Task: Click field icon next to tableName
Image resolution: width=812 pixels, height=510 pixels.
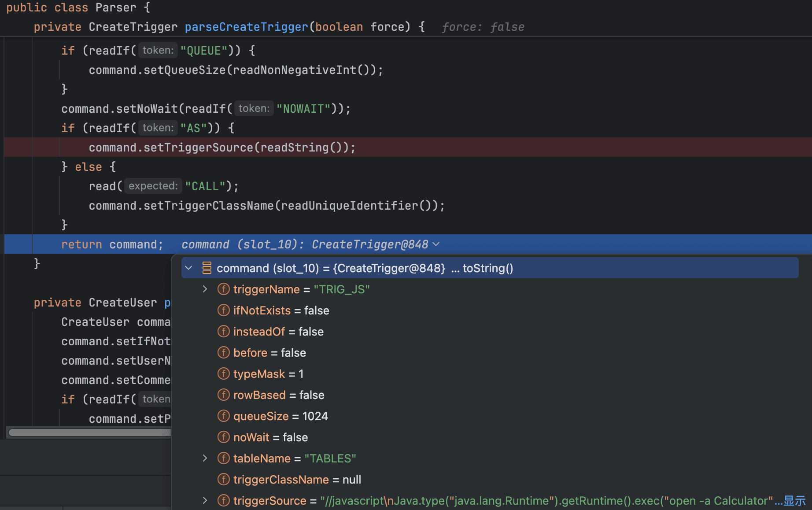Action: pos(224,458)
